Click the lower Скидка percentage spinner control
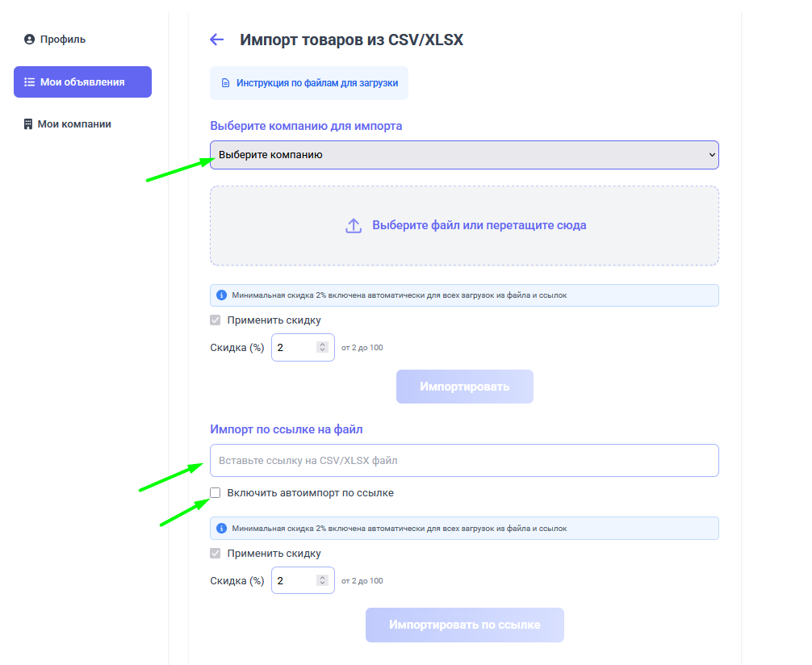The width and height of the screenshot is (812, 665). coord(324,579)
